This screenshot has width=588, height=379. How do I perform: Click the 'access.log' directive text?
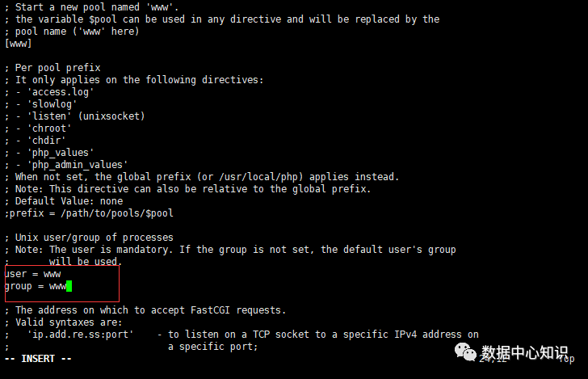pos(60,92)
